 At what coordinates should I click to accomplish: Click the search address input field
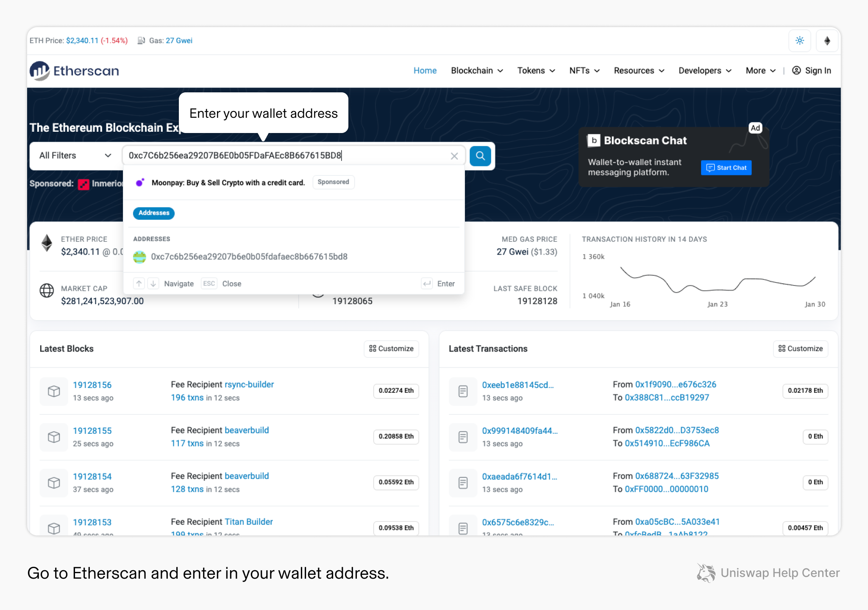(x=294, y=155)
